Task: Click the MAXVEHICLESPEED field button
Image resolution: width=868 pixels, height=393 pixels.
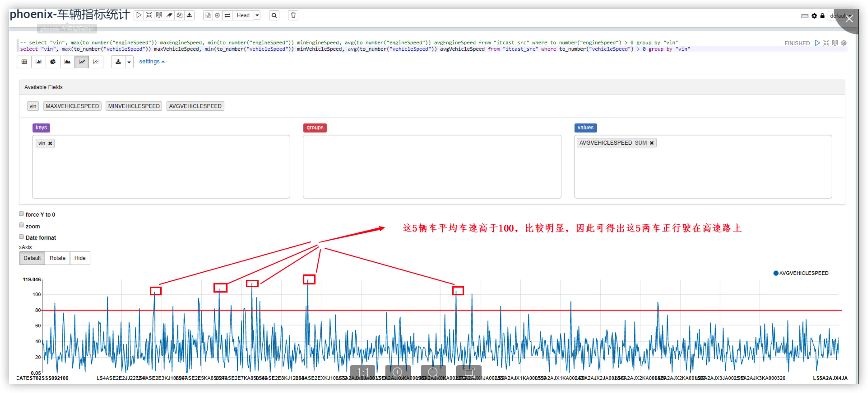Action: coord(72,106)
